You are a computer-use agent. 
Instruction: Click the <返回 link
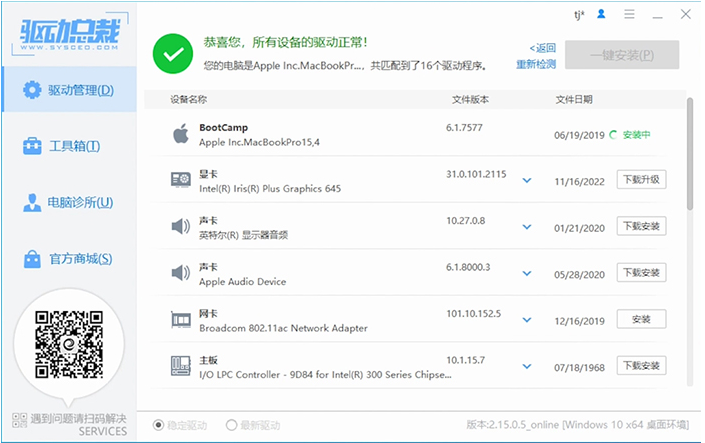543,48
